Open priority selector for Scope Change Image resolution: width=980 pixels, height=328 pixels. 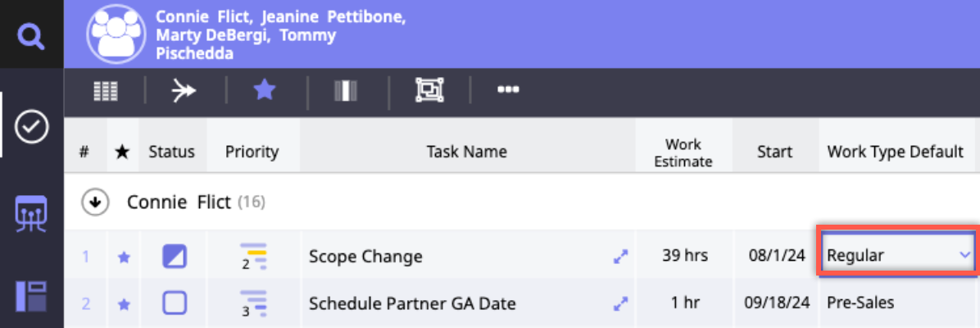point(253,257)
